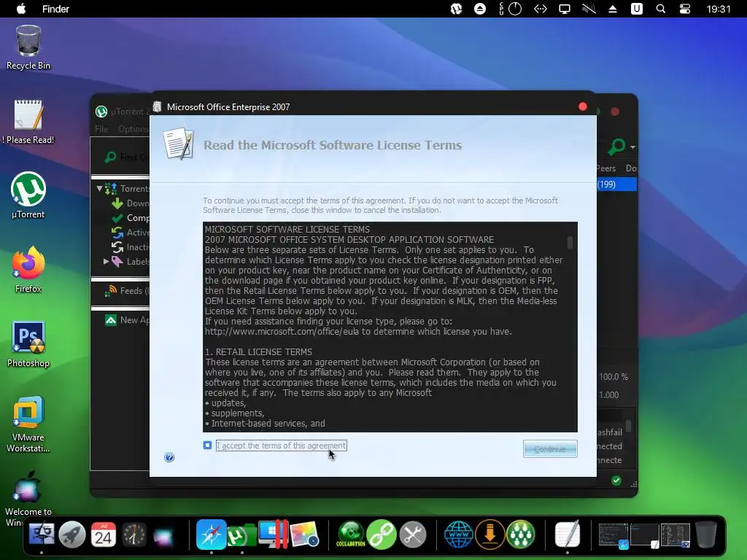Open the µTorrent folder icon in dock
The width and height of the screenshot is (747, 560).
tap(241, 534)
